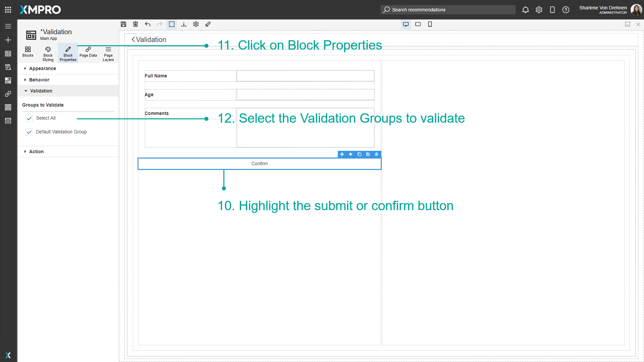Click the undo arrow in the toolbar
The image size is (644, 362).
(x=148, y=24)
